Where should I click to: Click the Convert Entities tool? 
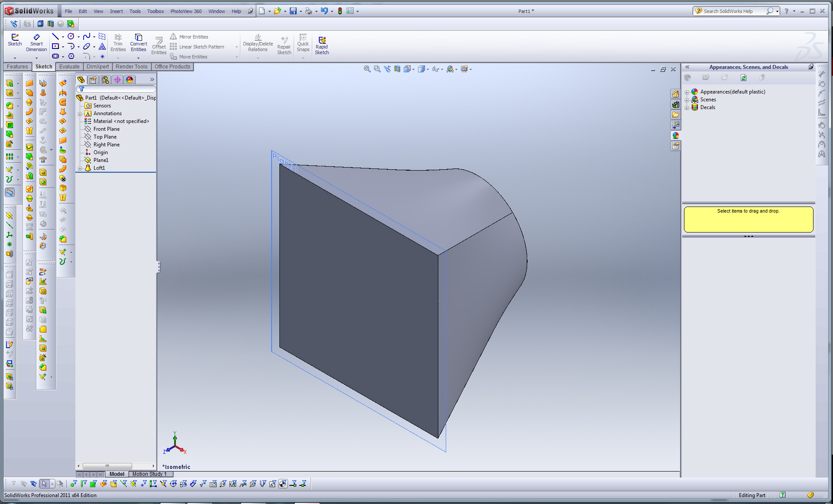pyautogui.click(x=139, y=42)
